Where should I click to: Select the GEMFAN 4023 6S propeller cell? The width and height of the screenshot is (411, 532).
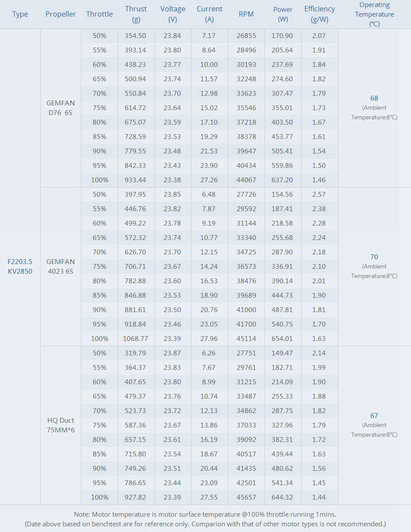(60, 266)
